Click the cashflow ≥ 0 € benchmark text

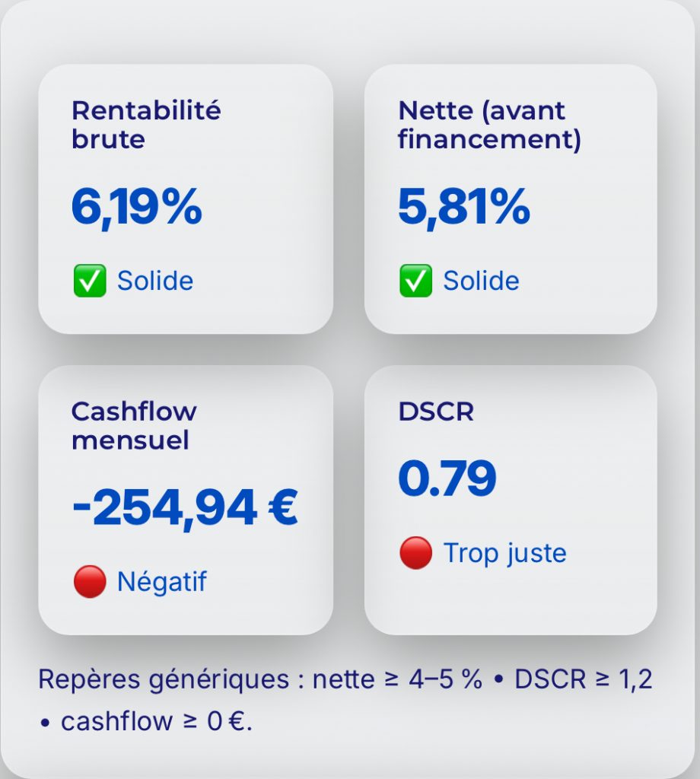click(155, 721)
